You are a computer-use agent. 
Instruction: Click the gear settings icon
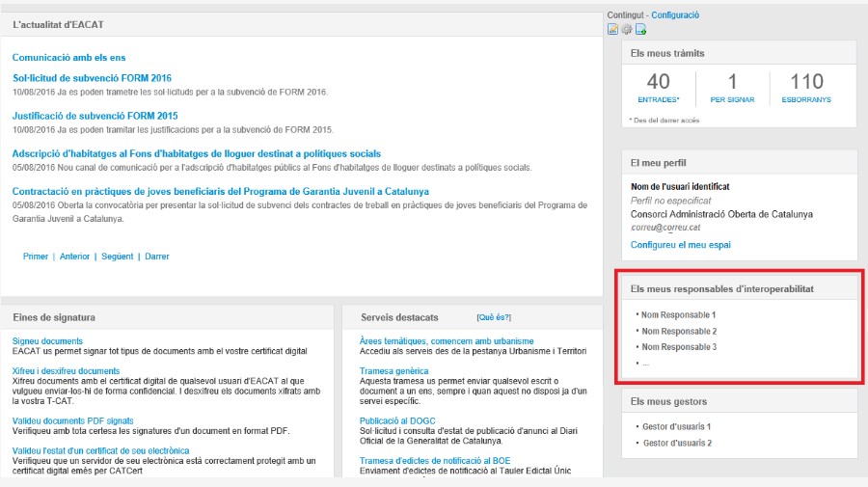[626, 29]
